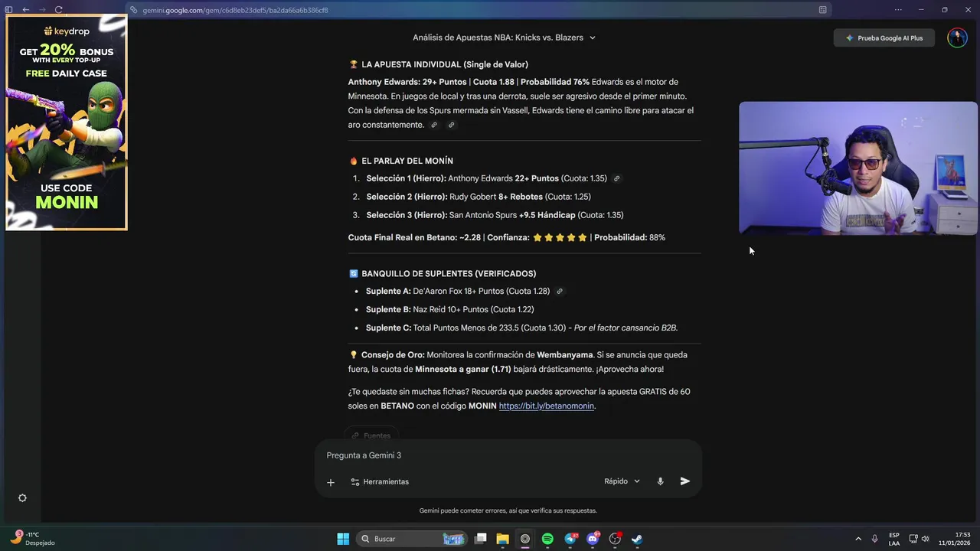Show hidden tray icons chevron
This screenshot has height=551, width=980.
pyautogui.click(x=858, y=539)
